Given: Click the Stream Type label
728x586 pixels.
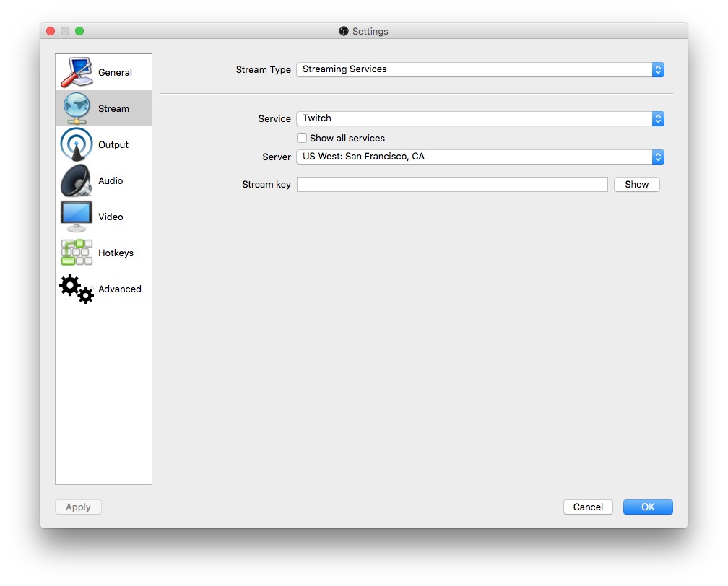Looking at the screenshot, I should coord(263,69).
